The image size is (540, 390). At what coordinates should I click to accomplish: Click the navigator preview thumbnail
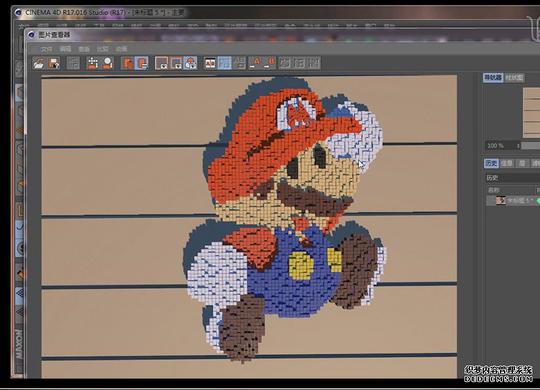[531, 113]
